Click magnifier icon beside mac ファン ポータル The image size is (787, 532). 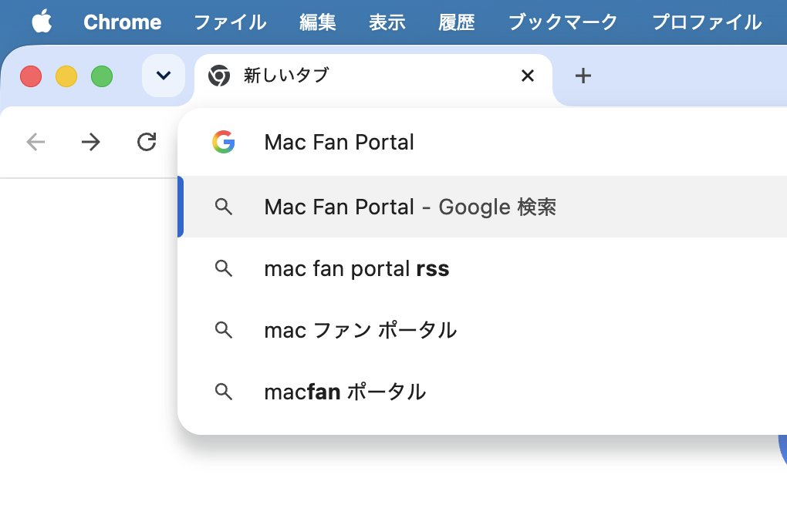[x=223, y=331]
